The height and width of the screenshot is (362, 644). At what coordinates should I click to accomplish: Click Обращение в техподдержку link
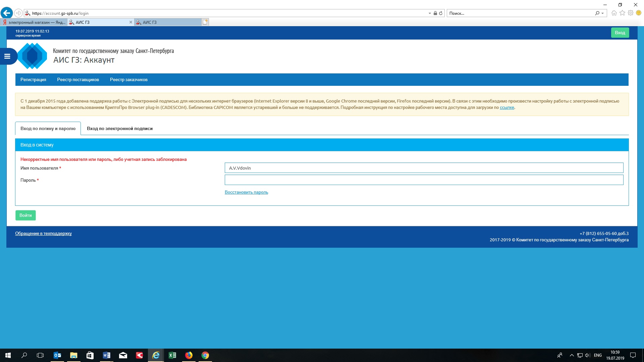pos(43,233)
